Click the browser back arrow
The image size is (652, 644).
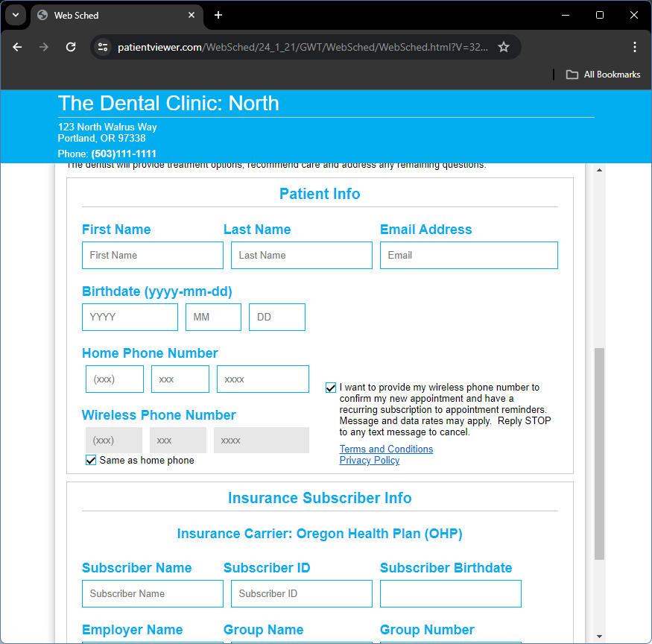tap(18, 47)
